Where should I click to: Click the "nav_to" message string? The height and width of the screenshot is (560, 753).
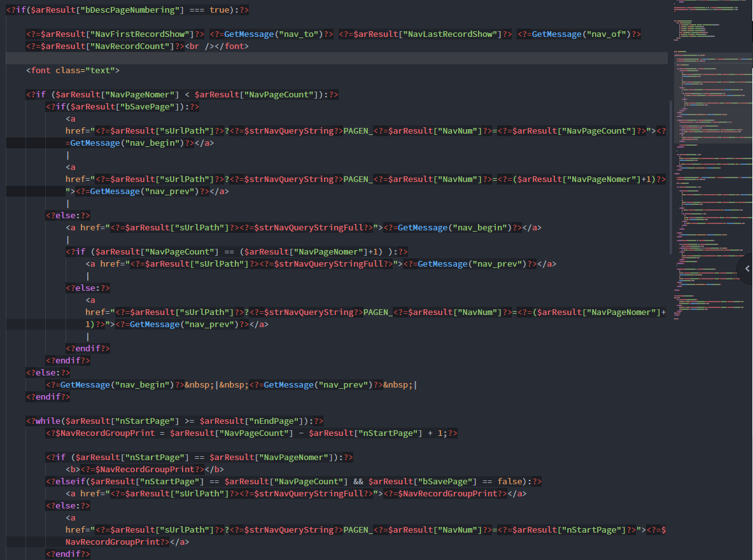[299, 34]
